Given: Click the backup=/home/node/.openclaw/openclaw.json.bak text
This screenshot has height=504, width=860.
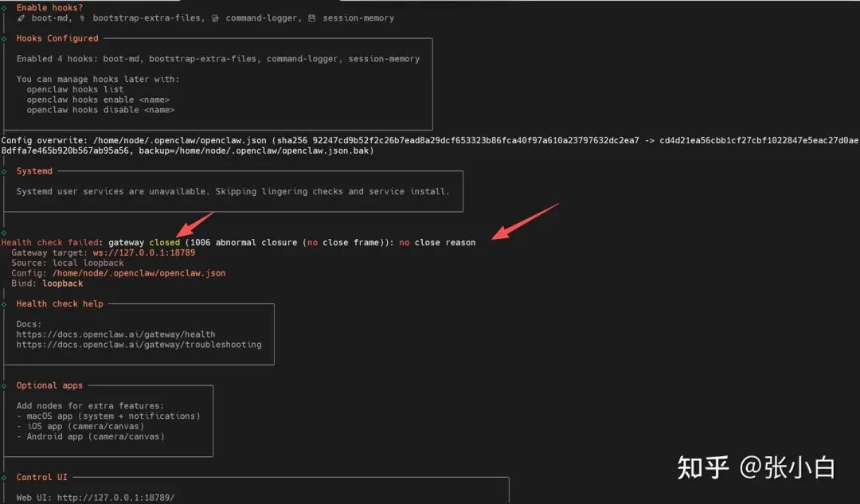Looking at the screenshot, I should (x=256, y=150).
